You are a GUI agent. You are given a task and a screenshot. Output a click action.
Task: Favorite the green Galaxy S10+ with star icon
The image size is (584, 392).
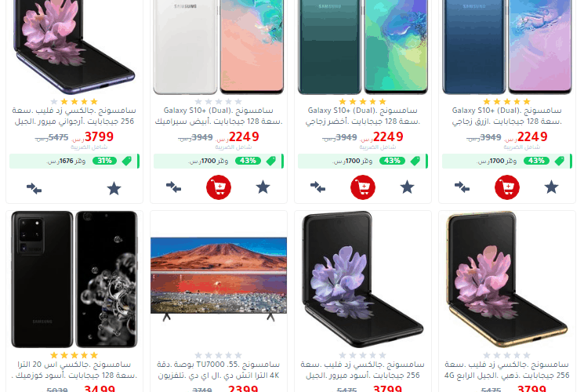[407, 187]
